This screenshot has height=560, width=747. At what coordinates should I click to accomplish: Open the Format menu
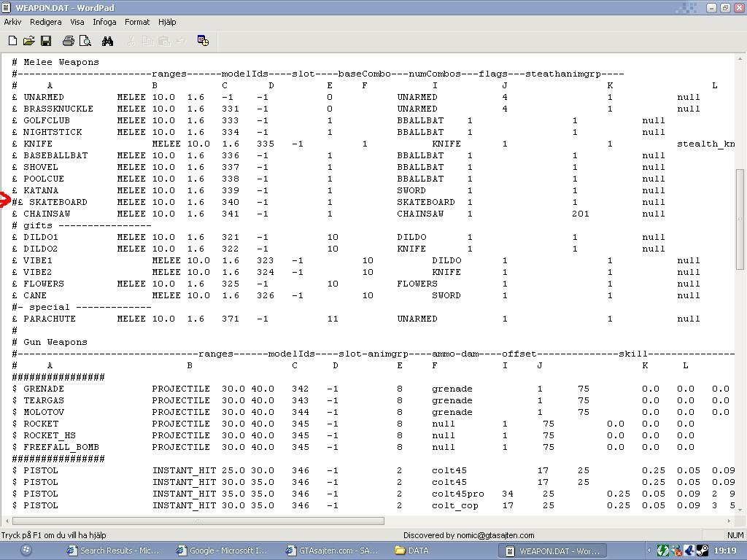(136, 22)
